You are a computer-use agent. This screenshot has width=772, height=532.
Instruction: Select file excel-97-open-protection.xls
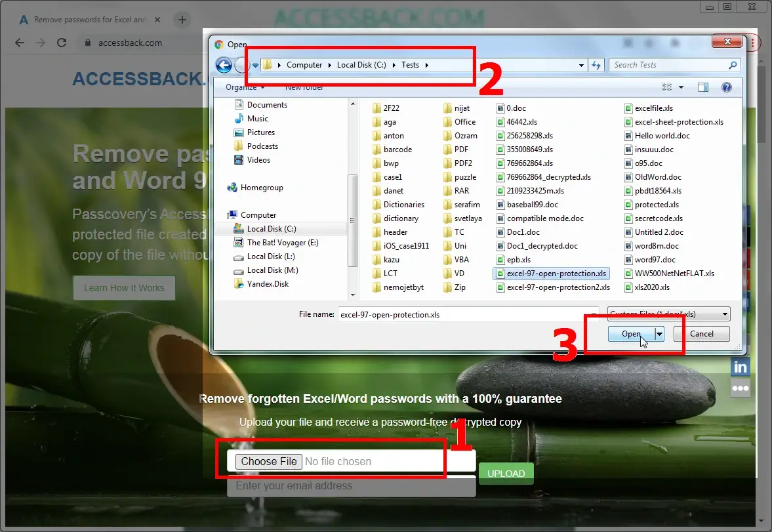552,274
